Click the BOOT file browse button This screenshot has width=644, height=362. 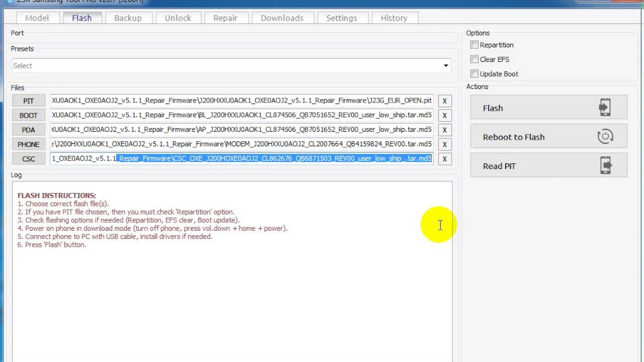29,115
